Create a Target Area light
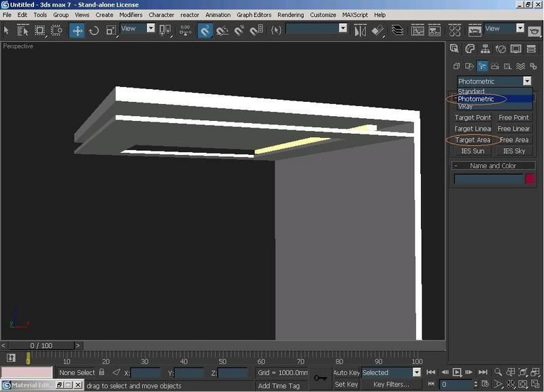The width and height of the screenshot is (544, 392). 473,140
